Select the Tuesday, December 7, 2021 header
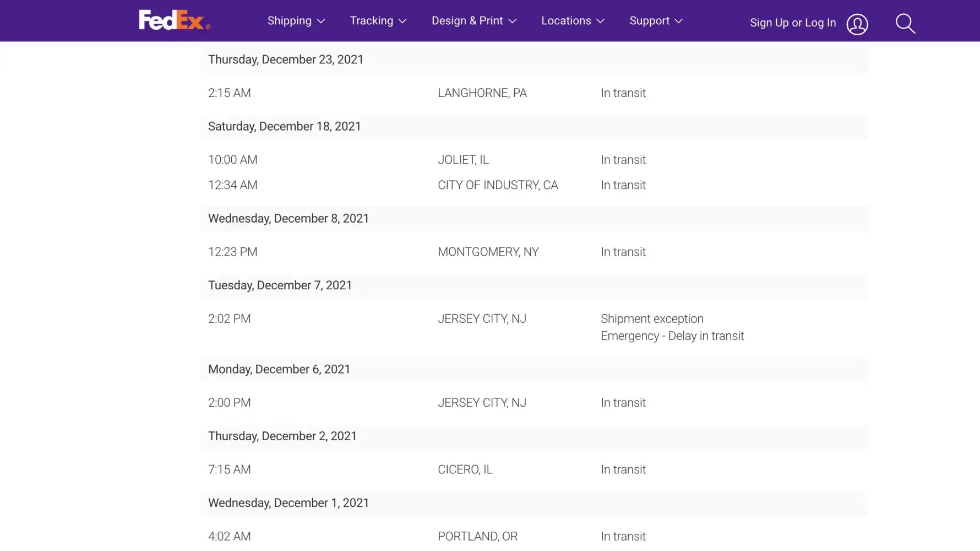The height and width of the screenshot is (551, 980). click(x=280, y=285)
